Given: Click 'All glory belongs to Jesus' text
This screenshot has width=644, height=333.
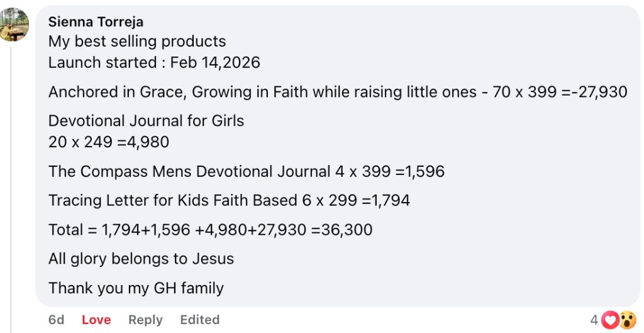Looking at the screenshot, I should pyautogui.click(x=141, y=259).
